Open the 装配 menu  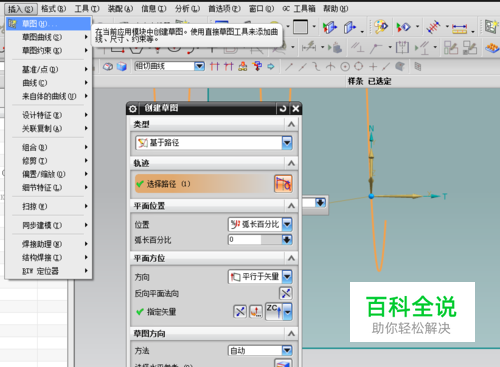[x=120, y=9]
